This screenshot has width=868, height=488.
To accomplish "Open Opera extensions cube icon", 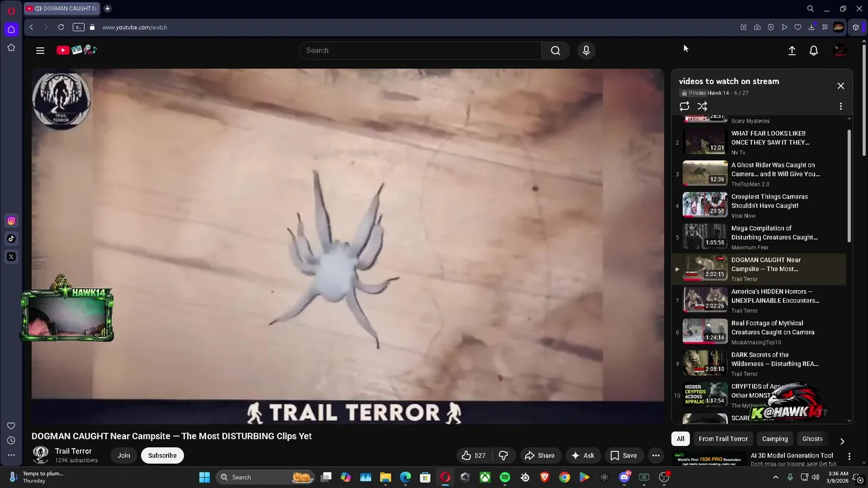I will pyautogui.click(x=856, y=27).
